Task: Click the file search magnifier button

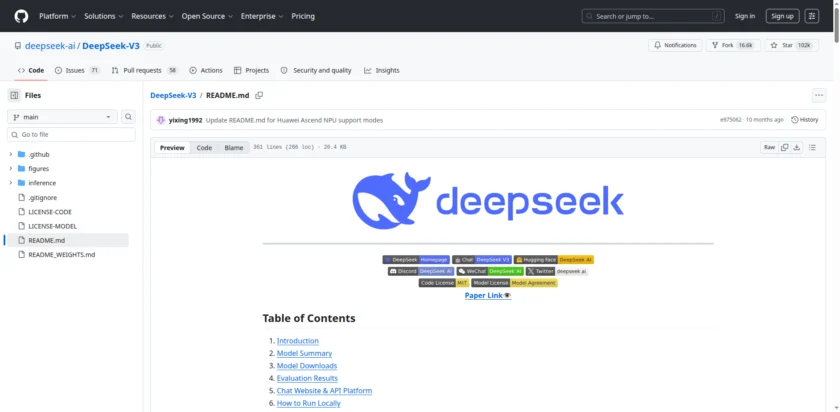Action: pos(129,117)
